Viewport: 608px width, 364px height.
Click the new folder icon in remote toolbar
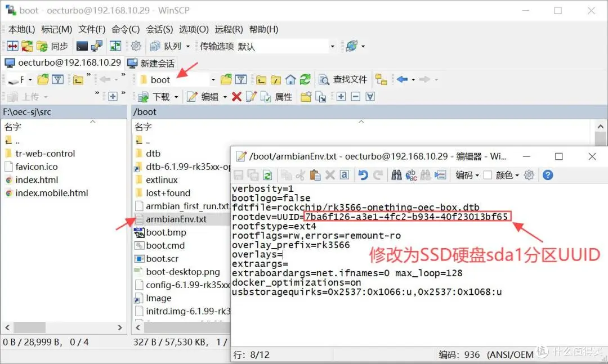[x=306, y=97]
